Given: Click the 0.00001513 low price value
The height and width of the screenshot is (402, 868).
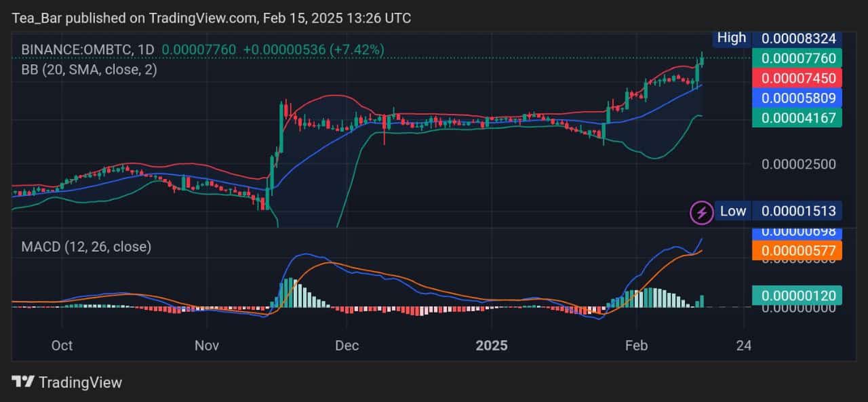Looking at the screenshot, I should [798, 211].
